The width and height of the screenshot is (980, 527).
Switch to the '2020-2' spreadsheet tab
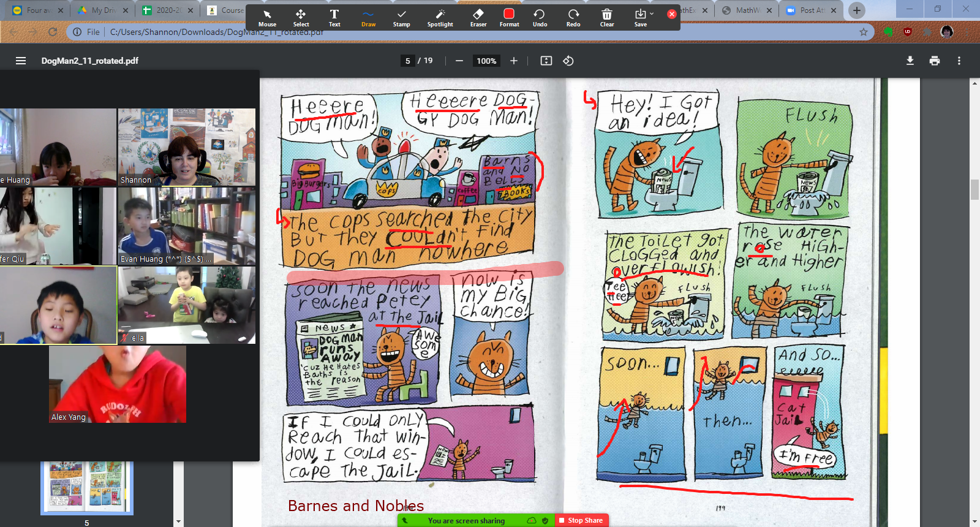(x=167, y=10)
